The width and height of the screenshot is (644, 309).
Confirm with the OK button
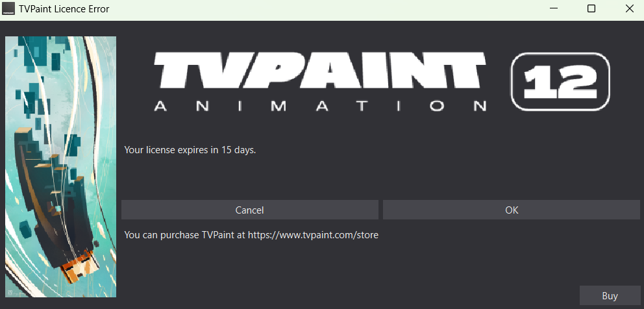(x=512, y=210)
